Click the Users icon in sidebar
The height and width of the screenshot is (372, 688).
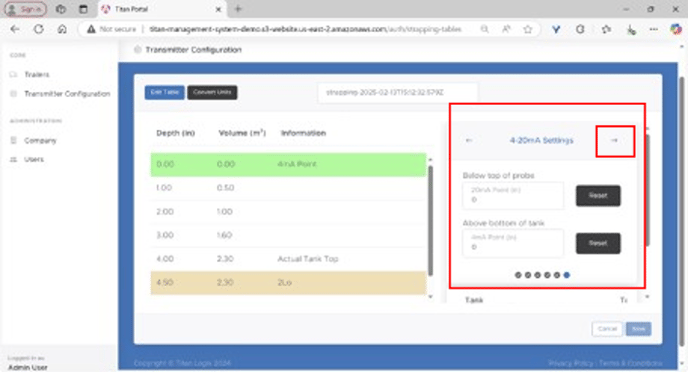[x=13, y=159]
